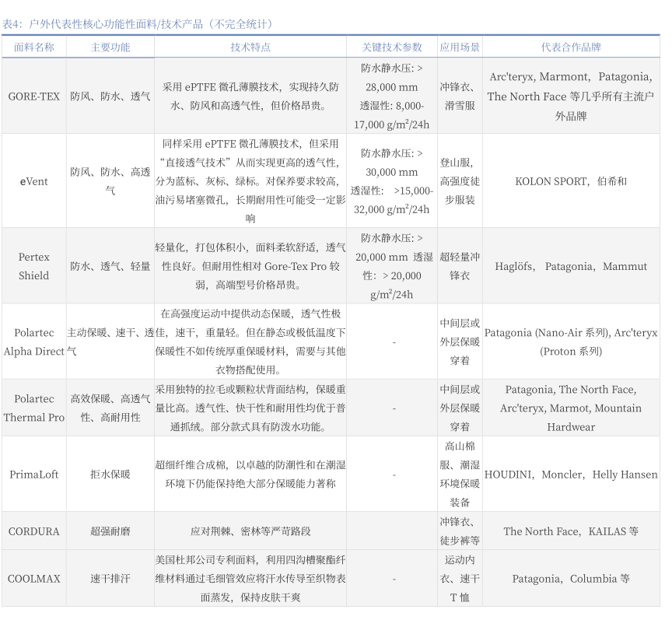
Task: Select the 超强耐磨 function cell
Action: [x=110, y=531]
